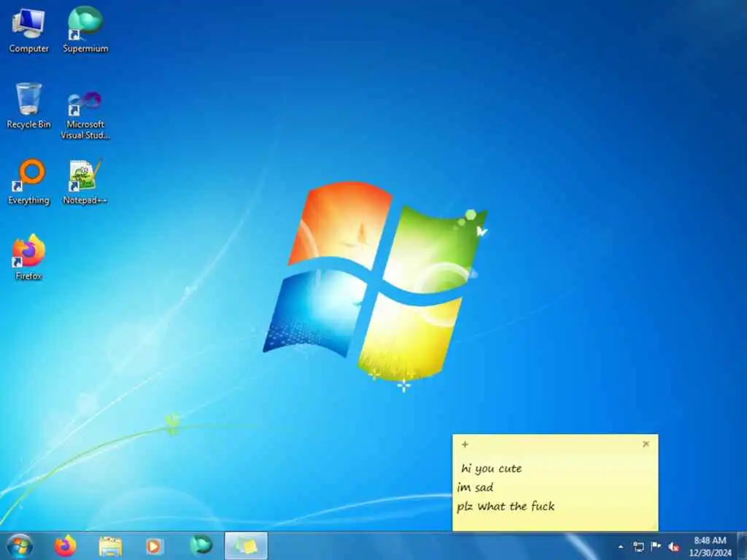Image resolution: width=747 pixels, height=560 pixels.
Task: Launch Supermium from the taskbar
Action: point(201,545)
